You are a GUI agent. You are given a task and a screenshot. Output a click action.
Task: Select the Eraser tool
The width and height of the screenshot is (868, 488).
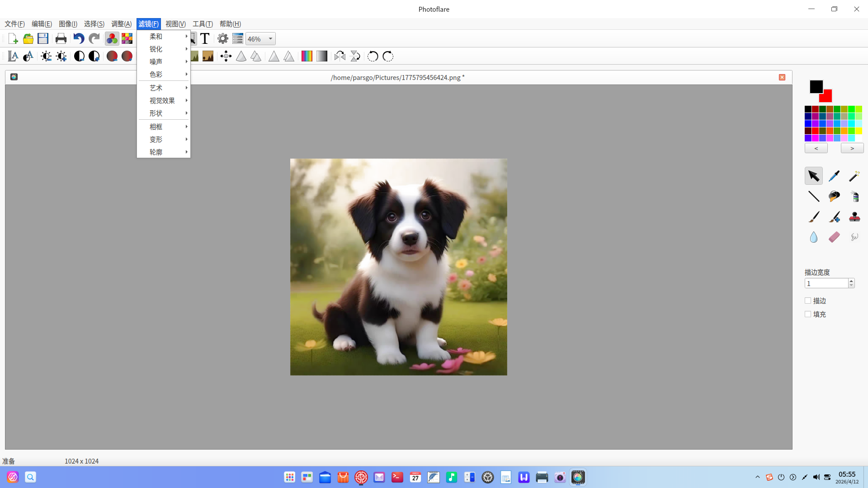coord(834,237)
